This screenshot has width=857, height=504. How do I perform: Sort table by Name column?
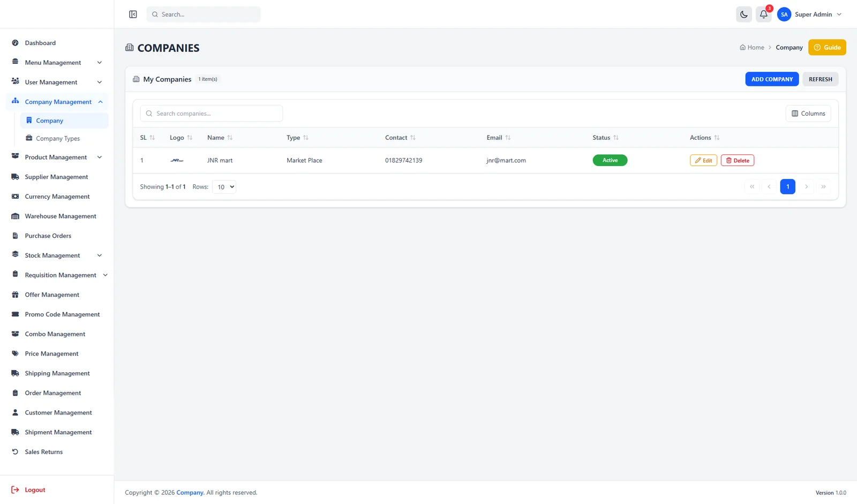[220, 138]
